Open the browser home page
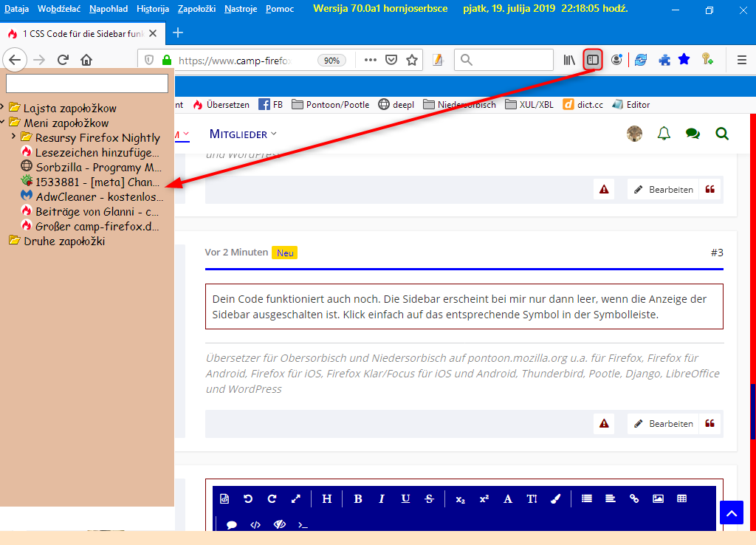Viewport: 756px width, 545px height. (x=86, y=60)
